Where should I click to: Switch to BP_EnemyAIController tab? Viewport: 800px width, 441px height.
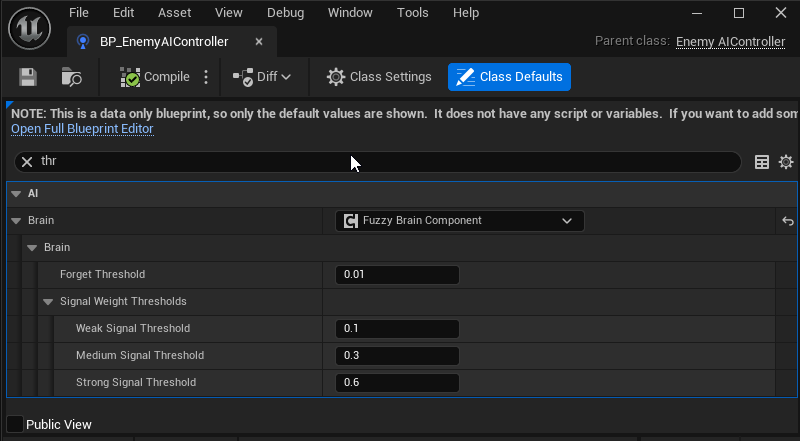coord(172,42)
